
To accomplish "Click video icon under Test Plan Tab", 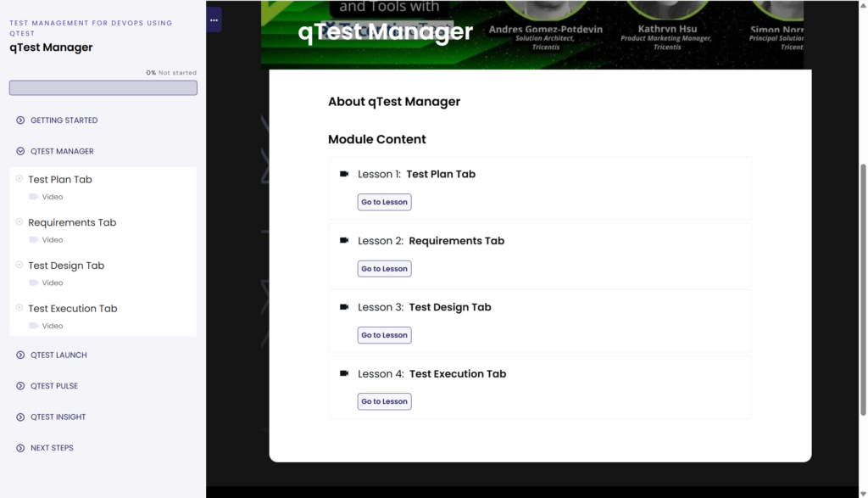I will [x=34, y=197].
